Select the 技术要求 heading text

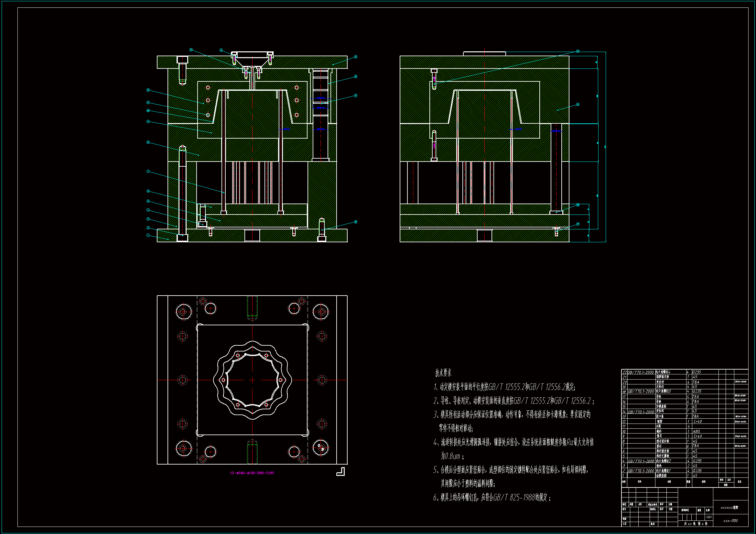443,373
